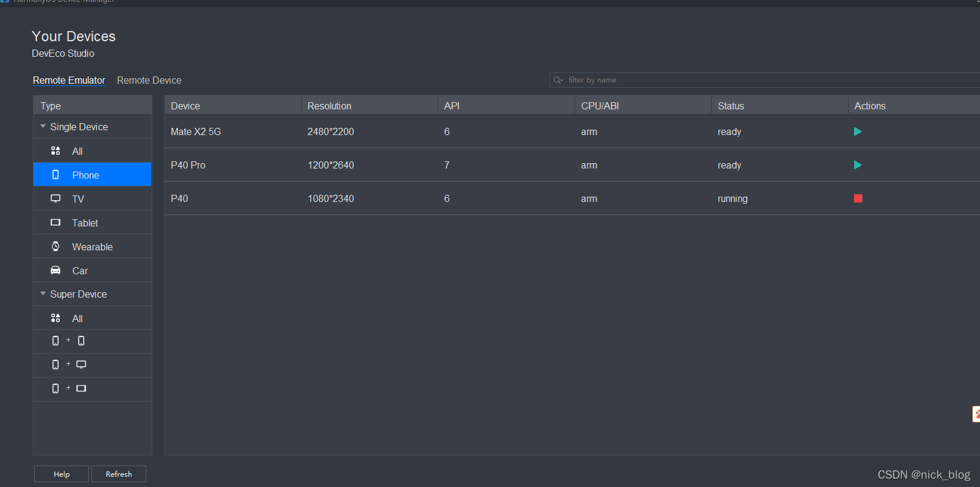Screen dimensions: 980x487
Task: Click resolution 1200*2640 cell
Action: [331, 165]
